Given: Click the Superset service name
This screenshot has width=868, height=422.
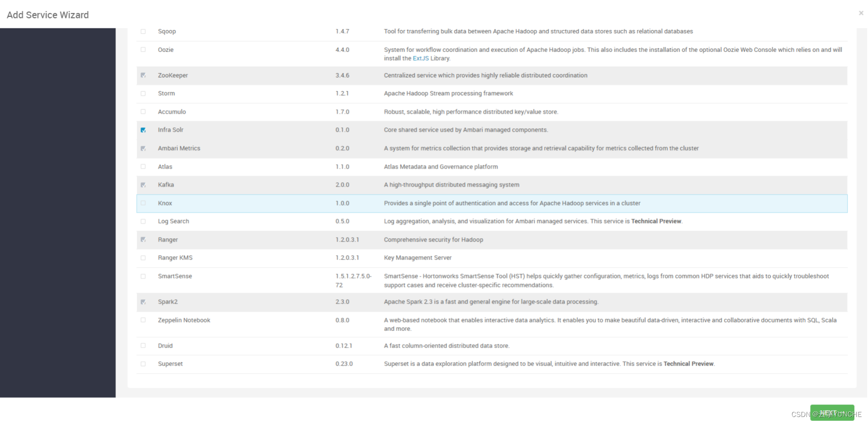Looking at the screenshot, I should tap(170, 364).
